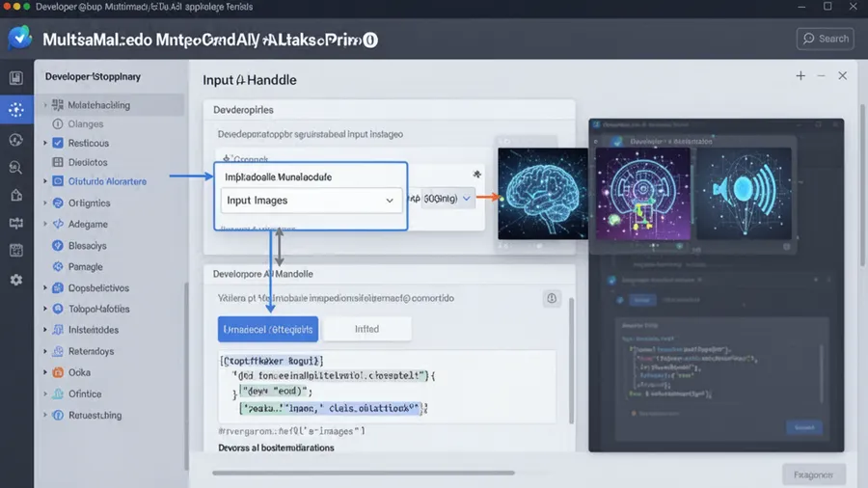
Task: Open the settings gear in left rail
Action: click(x=16, y=280)
